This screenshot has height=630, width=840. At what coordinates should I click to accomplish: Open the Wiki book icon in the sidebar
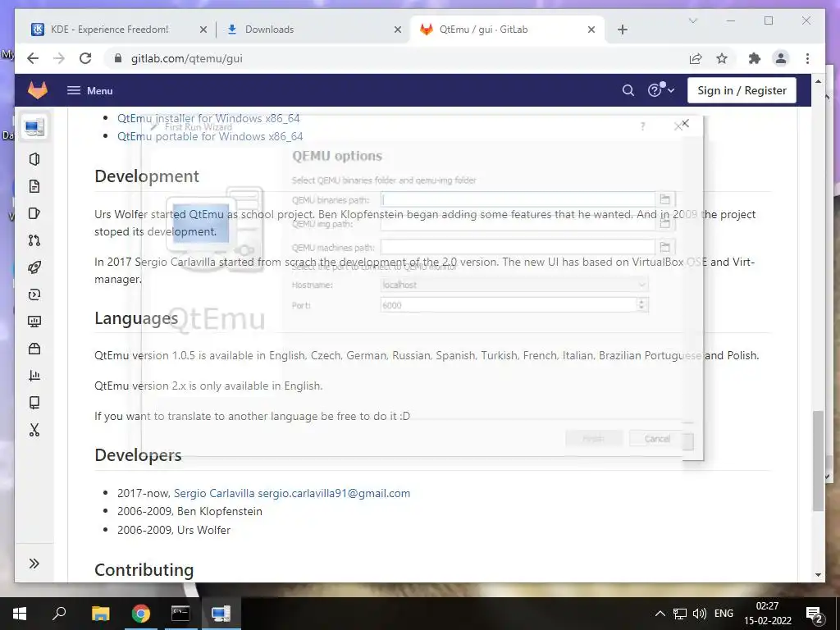click(x=34, y=402)
